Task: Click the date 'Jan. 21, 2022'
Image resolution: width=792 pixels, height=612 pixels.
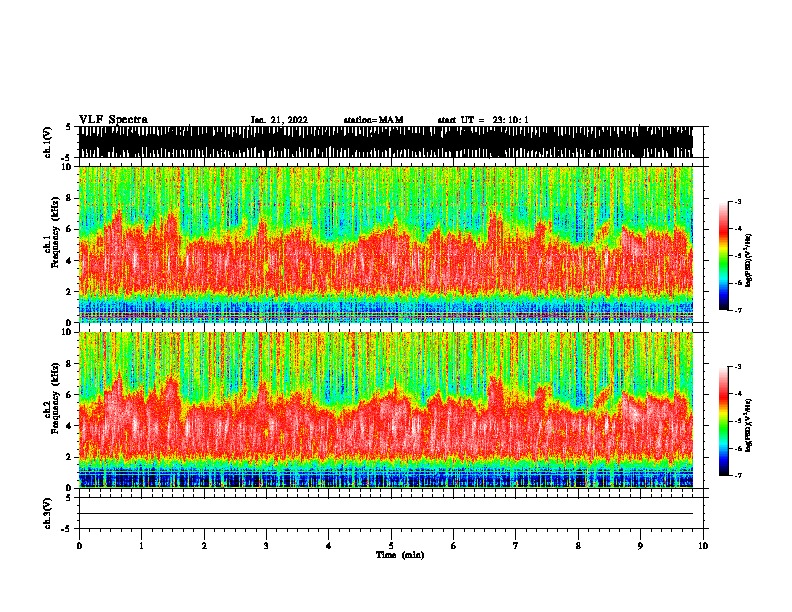Action: (x=279, y=120)
